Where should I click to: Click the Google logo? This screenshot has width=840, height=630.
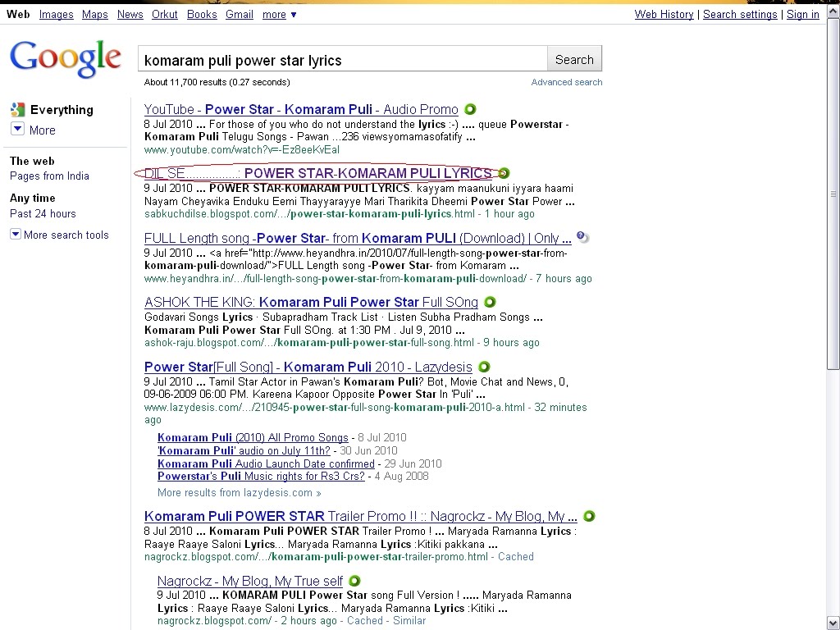[x=66, y=59]
